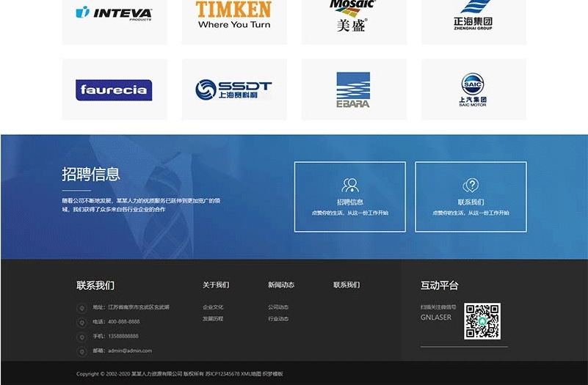588x385 pixels.
Task: Click the GNLASER account name
Action: [436, 318]
